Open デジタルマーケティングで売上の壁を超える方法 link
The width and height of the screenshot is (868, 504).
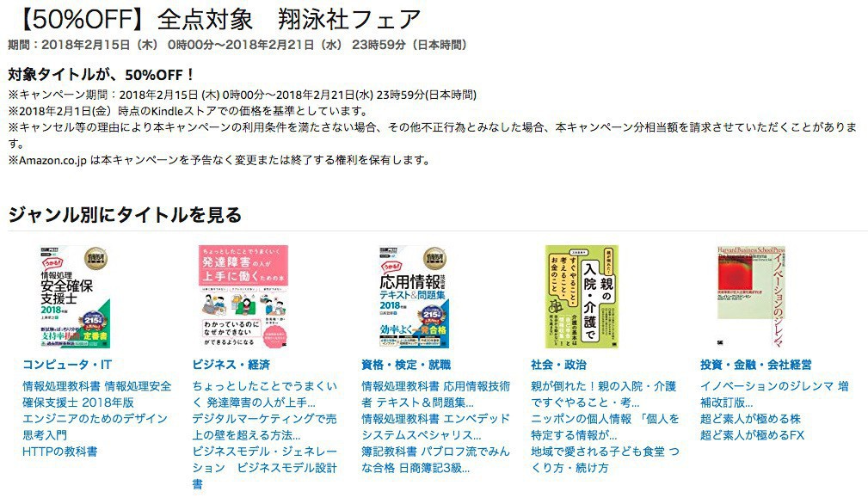265,427
